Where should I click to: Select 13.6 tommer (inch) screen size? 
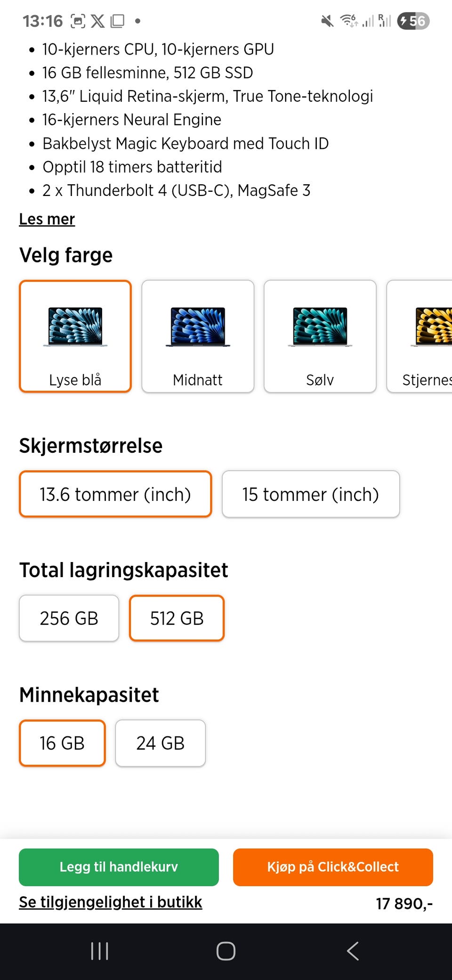coord(115,494)
